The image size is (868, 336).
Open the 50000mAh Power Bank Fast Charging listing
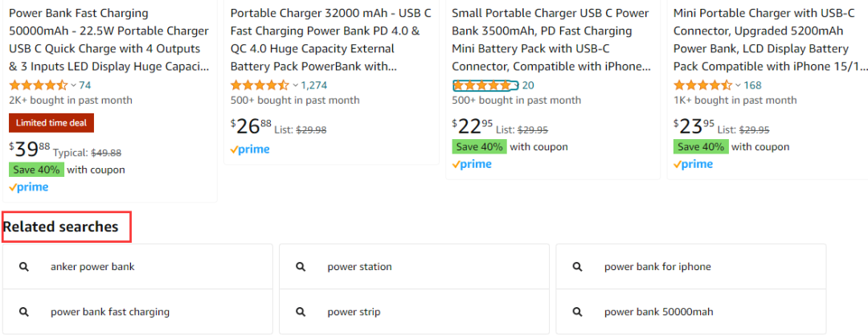(x=109, y=40)
